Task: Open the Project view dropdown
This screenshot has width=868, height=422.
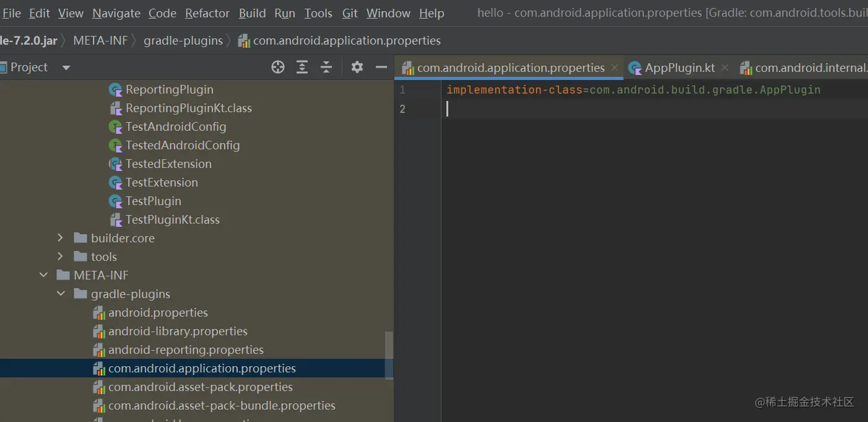Action: (66, 68)
